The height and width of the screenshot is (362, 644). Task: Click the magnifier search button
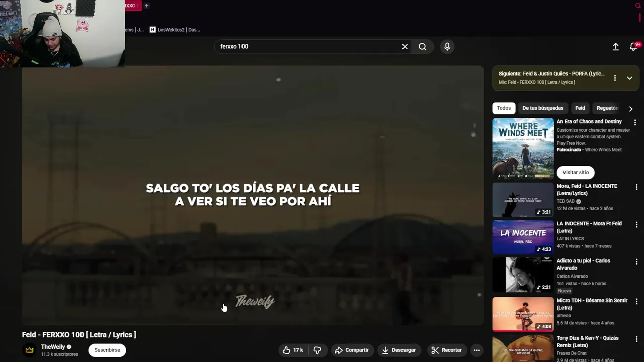click(422, 46)
